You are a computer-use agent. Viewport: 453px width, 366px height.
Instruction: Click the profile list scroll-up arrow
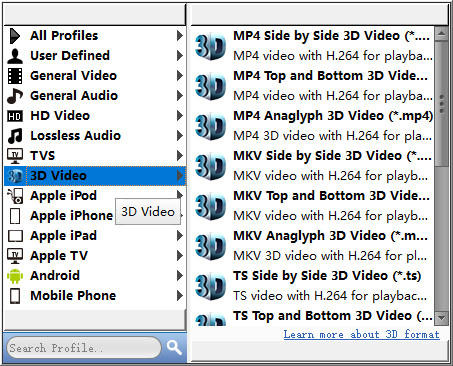pyautogui.click(x=441, y=34)
